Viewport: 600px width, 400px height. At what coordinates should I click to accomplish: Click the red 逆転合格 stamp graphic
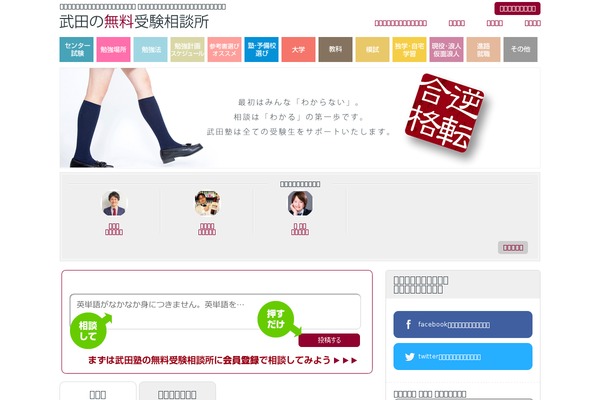point(445,113)
